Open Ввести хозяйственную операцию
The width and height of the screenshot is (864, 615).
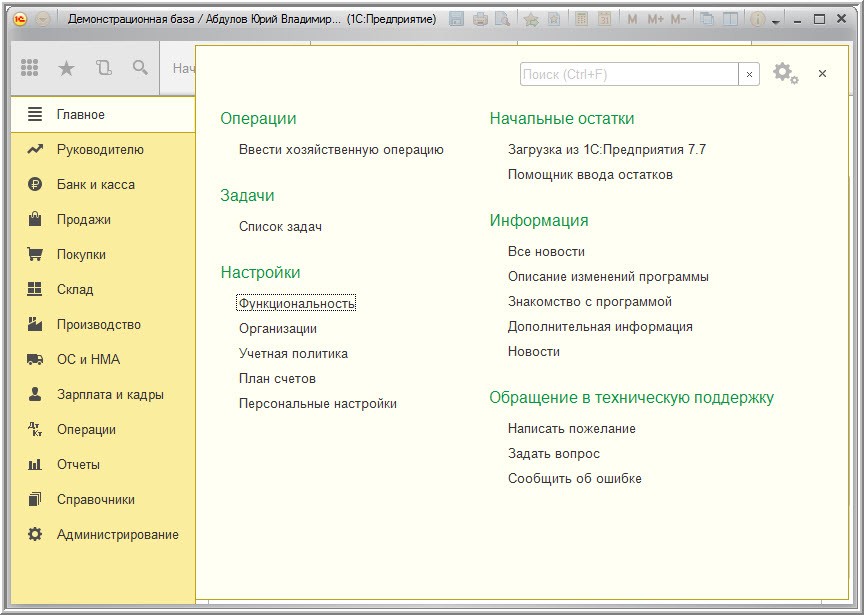point(341,149)
